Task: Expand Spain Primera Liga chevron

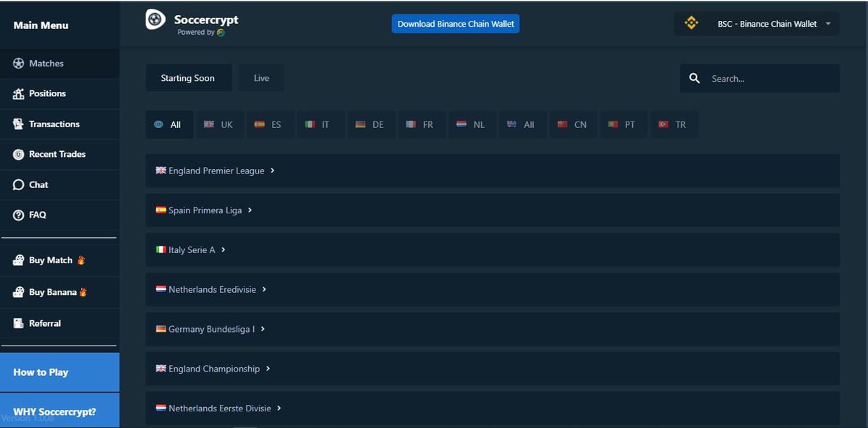Action: pyautogui.click(x=250, y=210)
